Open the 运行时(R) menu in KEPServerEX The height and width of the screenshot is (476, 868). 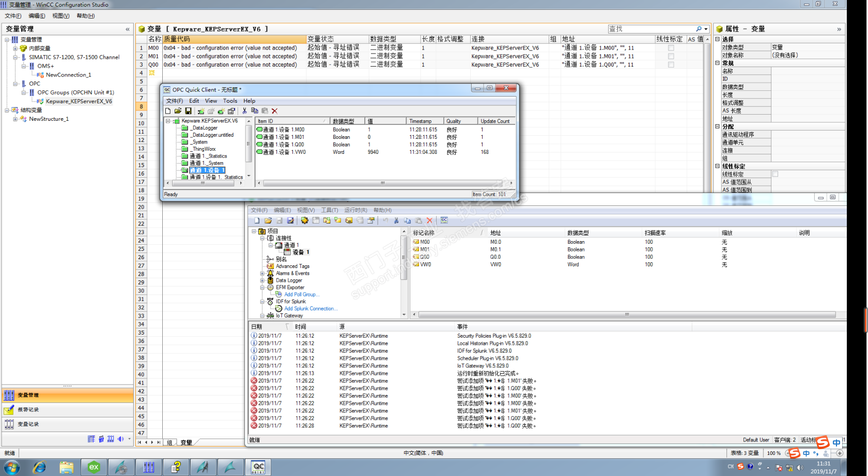pyautogui.click(x=355, y=210)
